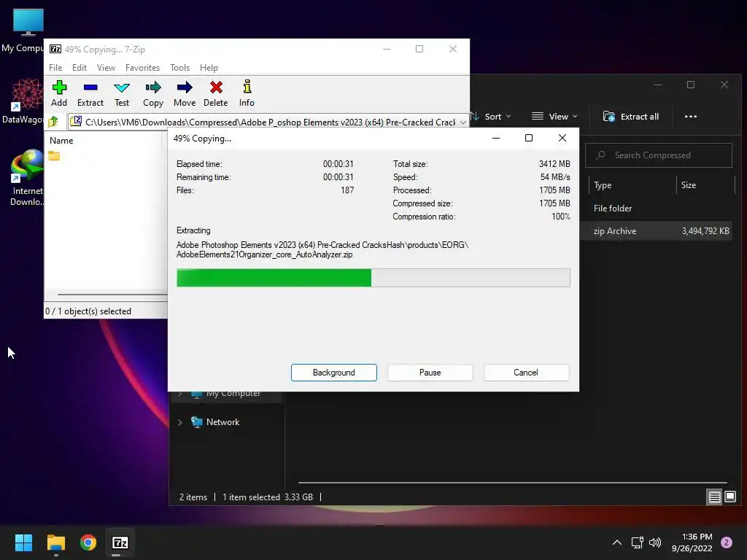The height and width of the screenshot is (560, 747).
Task: Open the Sort dropdown in Explorer
Action: coord(491,117)
